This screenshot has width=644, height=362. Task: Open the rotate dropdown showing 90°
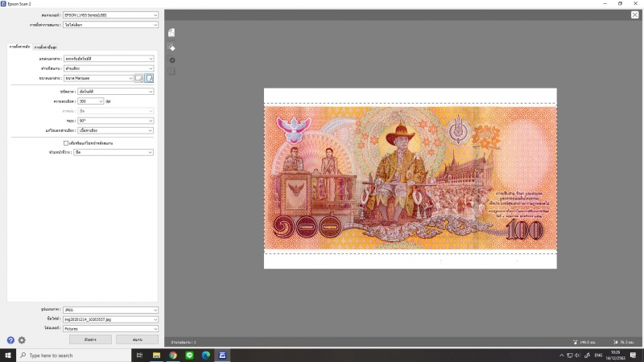pyautogui.click(x=116, y=121)
